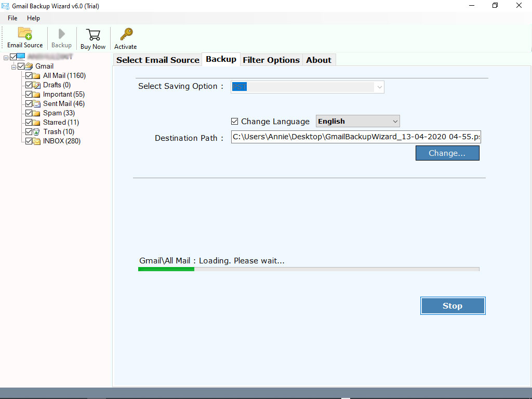Click the backup progress bar
Image resolution: width=532 pixels, height=399 pixels.
[x=309, y=269]
